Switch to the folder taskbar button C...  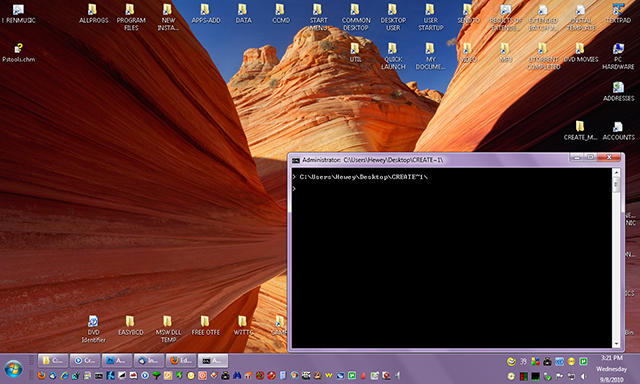click(53, 361)
